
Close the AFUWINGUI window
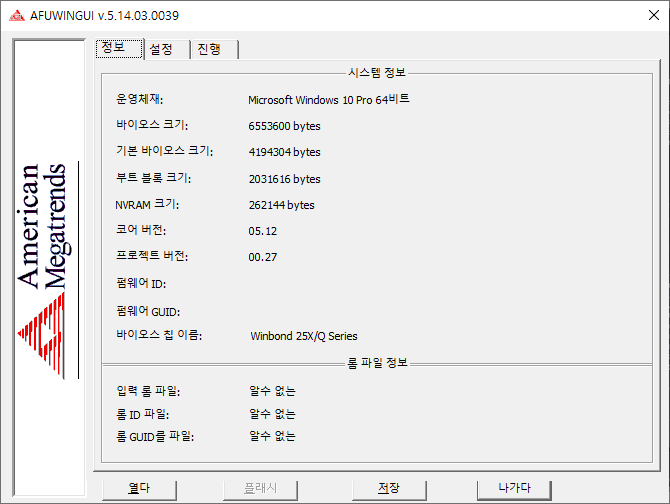click(654, 15)
